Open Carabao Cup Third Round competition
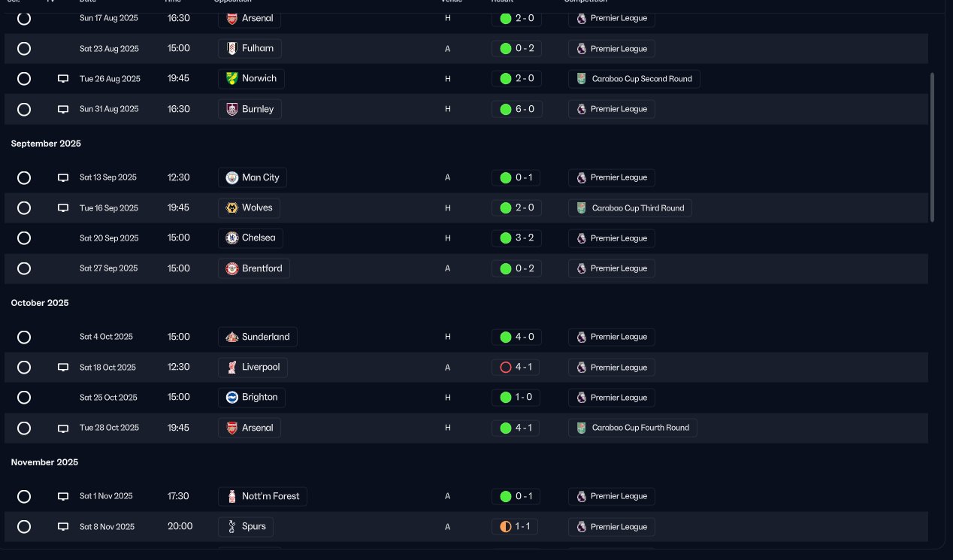This screenshot has width=953, height=560. pyautogui.click(x=630, y=208)
